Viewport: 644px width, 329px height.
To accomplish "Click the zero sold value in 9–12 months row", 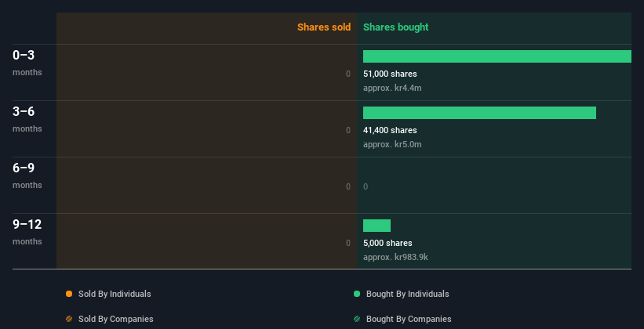I will 348,243.
